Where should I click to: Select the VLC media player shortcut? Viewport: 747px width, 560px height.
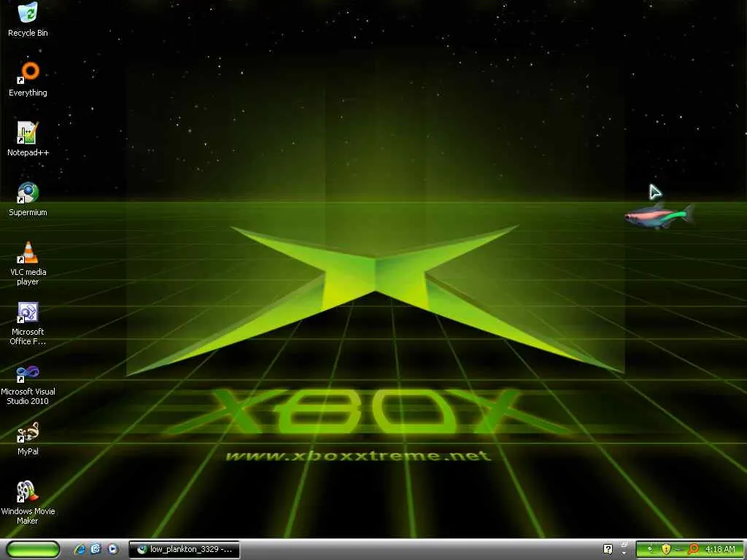[28, 263]
